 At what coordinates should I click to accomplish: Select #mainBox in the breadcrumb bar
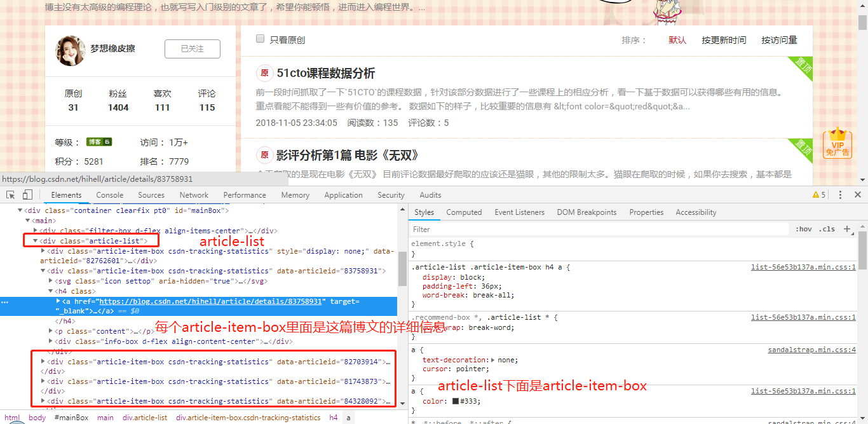[71, 418]
